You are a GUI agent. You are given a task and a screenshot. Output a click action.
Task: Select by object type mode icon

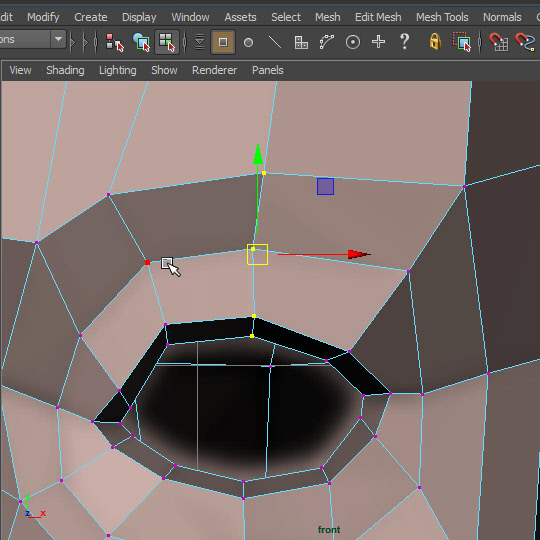point(141,42)
